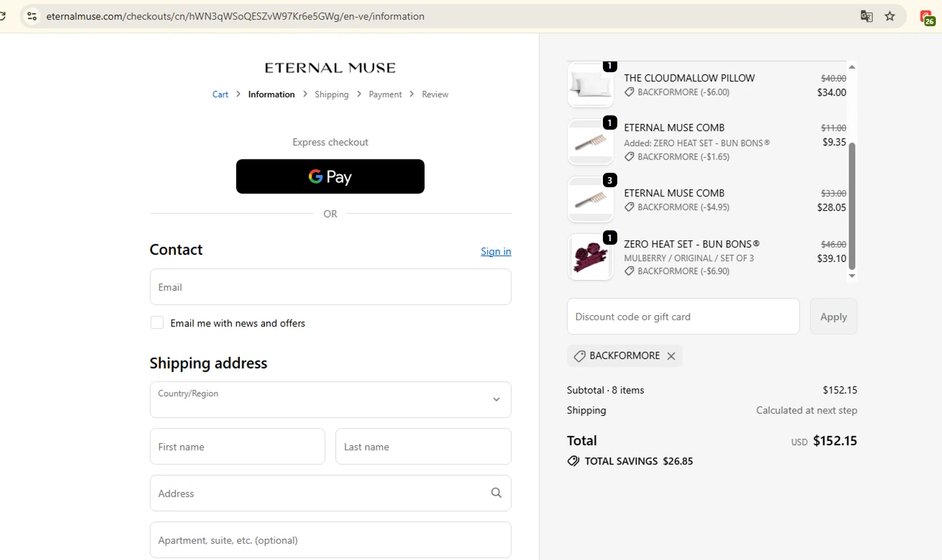Image resolution: width=942 pixels, height=560 pixels.
Task: Remove the BACKFORMORE discount via X icon
Action: pos(671,356)
